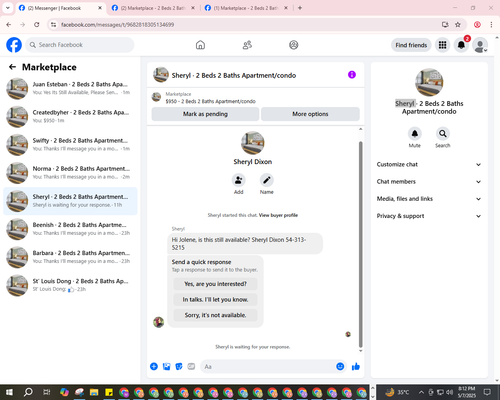Open Barbara conversation
The width and height of the screenshot is (500, 400).
(x=70, y=257)
